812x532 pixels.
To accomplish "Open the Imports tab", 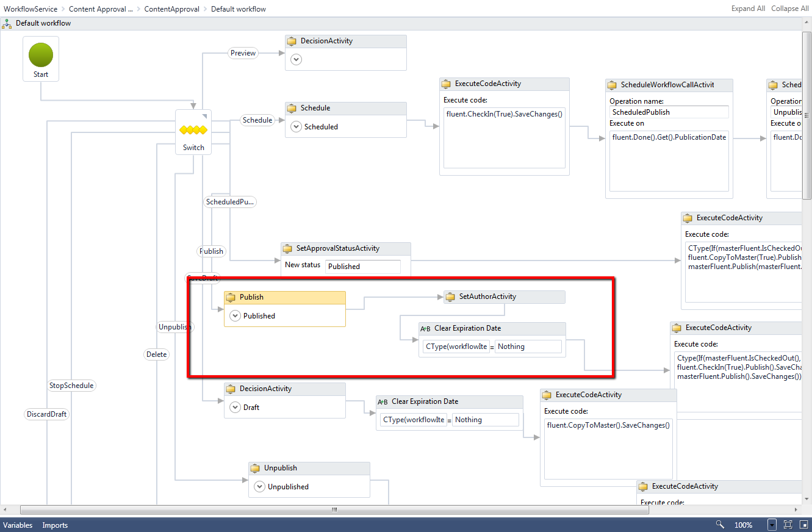I will point(55,525).
